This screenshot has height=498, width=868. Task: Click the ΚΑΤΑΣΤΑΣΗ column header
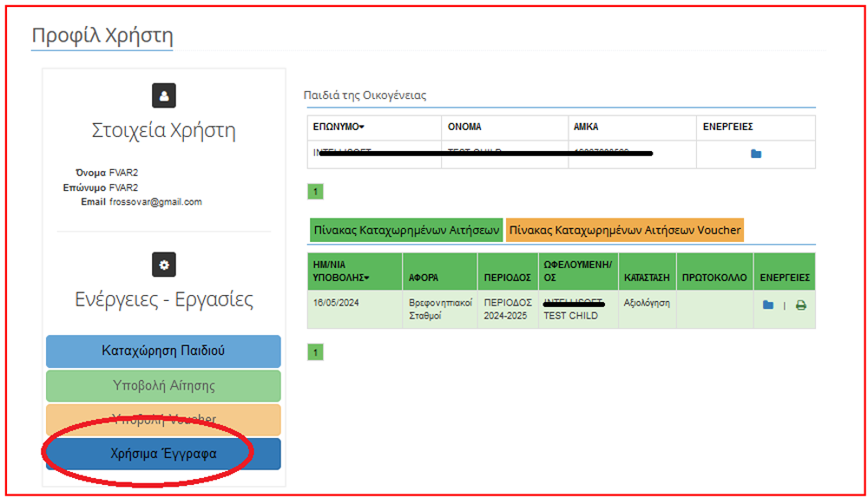[647, 278]
